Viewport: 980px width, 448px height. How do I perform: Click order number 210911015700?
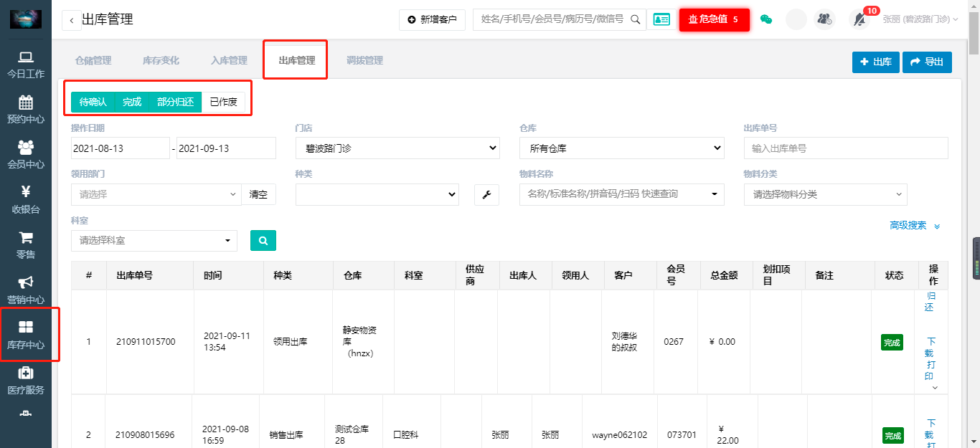[146, 342]
